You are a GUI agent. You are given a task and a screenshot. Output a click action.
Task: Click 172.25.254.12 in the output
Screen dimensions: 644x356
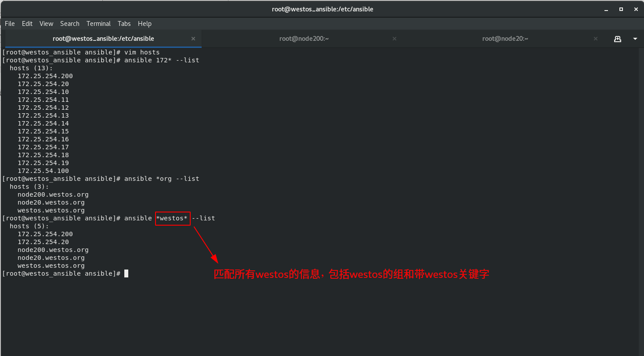43,108
